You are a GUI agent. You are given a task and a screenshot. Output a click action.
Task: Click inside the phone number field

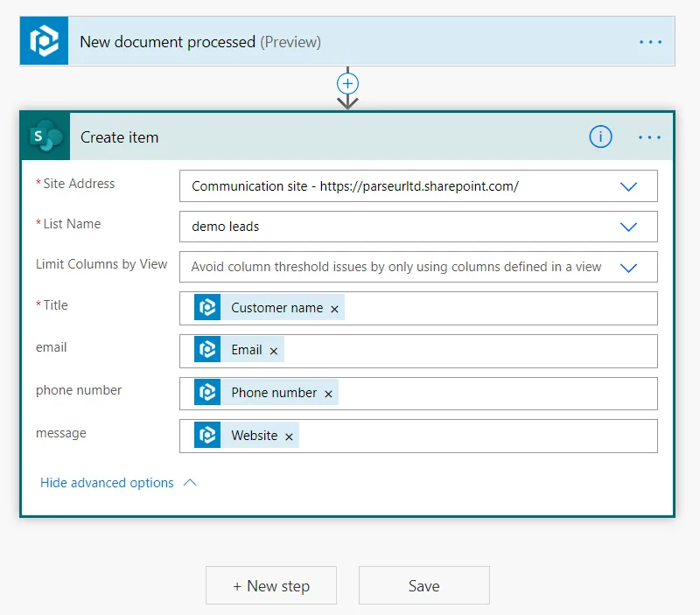[x=481, y=393]
